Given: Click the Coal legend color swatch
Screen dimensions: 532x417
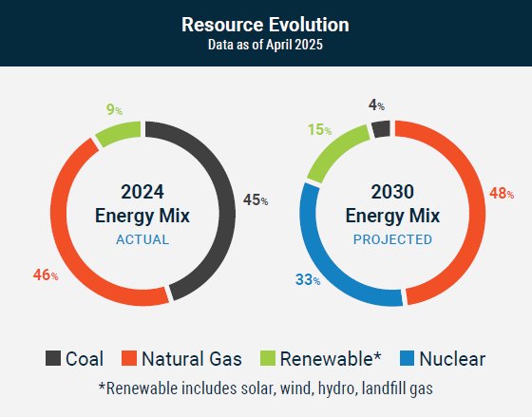Looking at the screenshot, I should pyautogui.click(x=53, y=358).
